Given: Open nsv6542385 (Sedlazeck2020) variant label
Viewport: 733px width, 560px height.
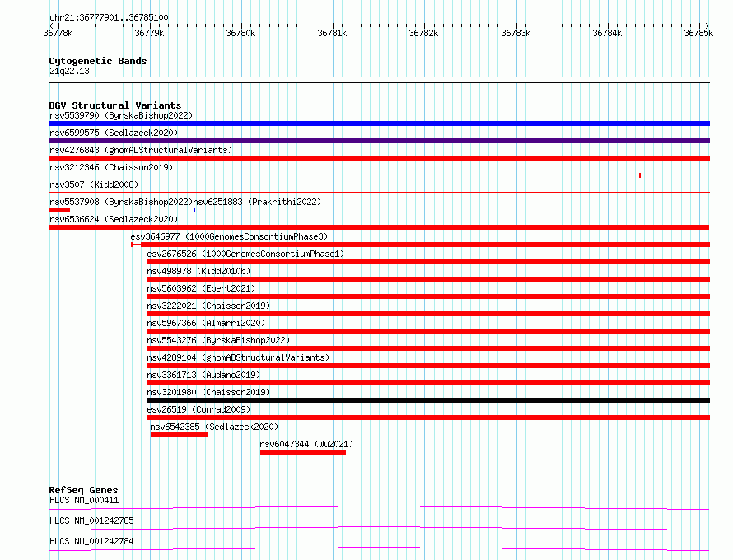Looking at the screenshot, I should [214, 427].
